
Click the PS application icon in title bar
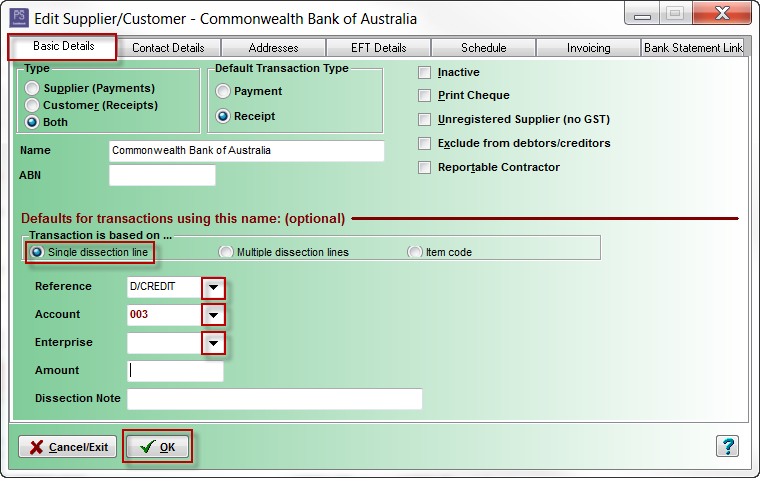point(19,17)
